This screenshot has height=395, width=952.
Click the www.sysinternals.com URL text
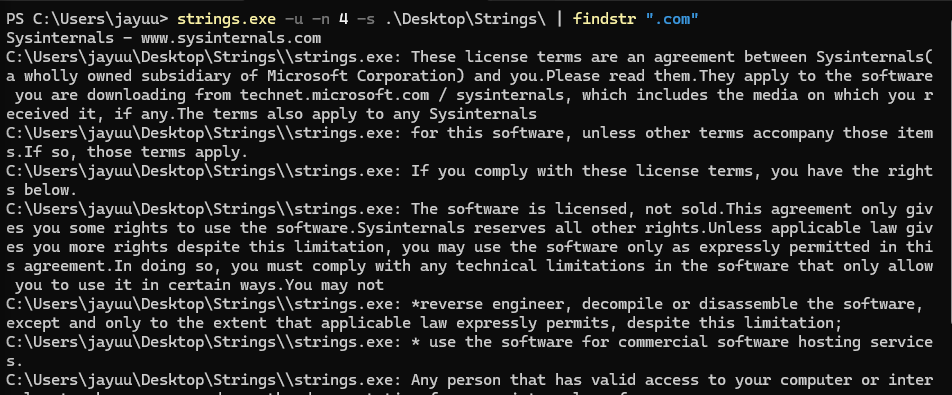(231, 38)
